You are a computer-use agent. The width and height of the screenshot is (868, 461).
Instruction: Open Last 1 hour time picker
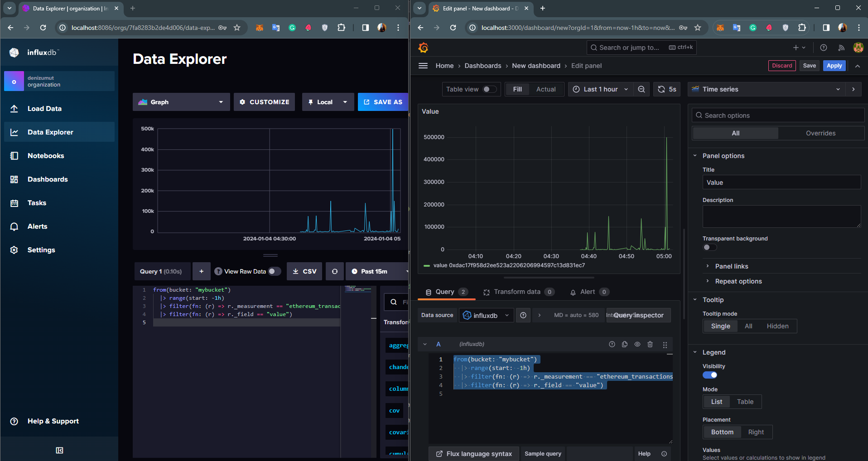[601, 89]
